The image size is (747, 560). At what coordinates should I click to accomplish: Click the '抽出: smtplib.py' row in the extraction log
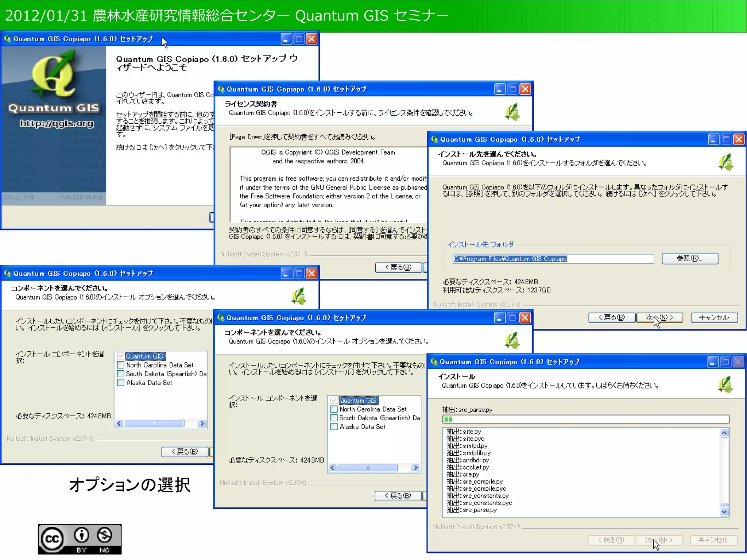click(469, 453)
